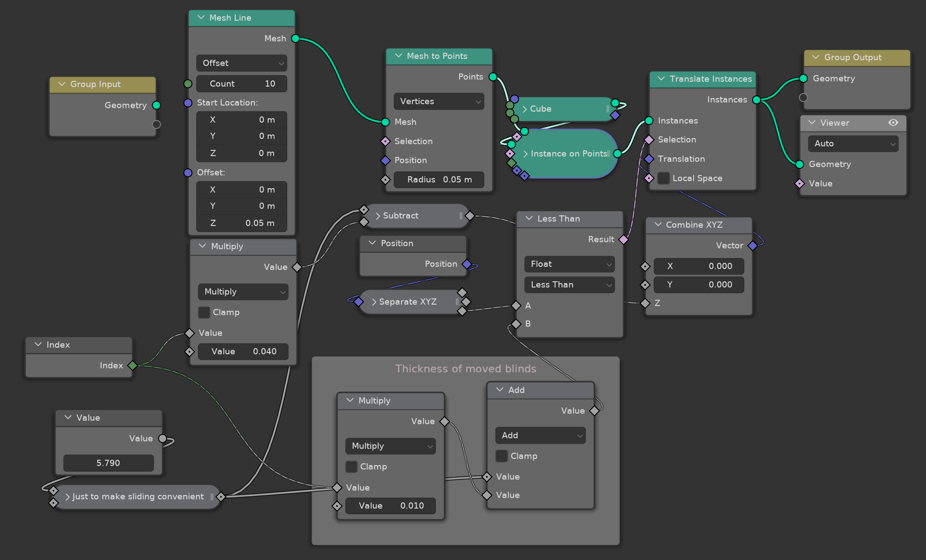The height and width of the screenshot is (560, 926).
Task: Open the upper Multiply operation dropdown
Action: (243, 291)
